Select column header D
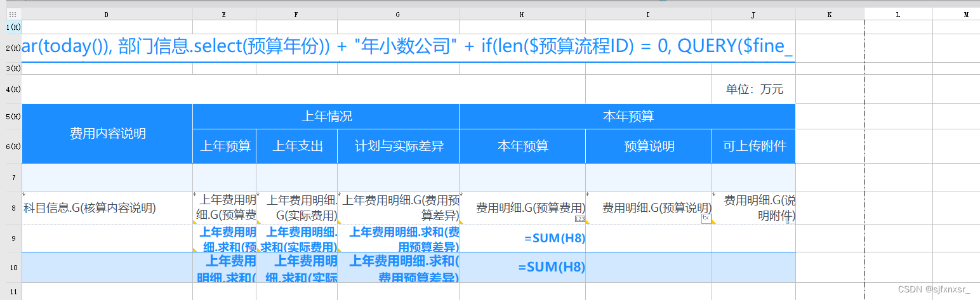 (x=107, y=14)
